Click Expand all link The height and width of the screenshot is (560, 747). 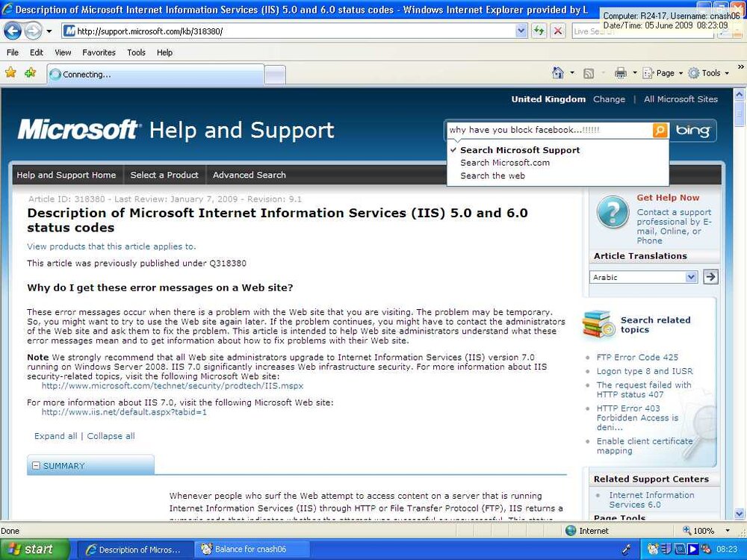click(56, 436)
